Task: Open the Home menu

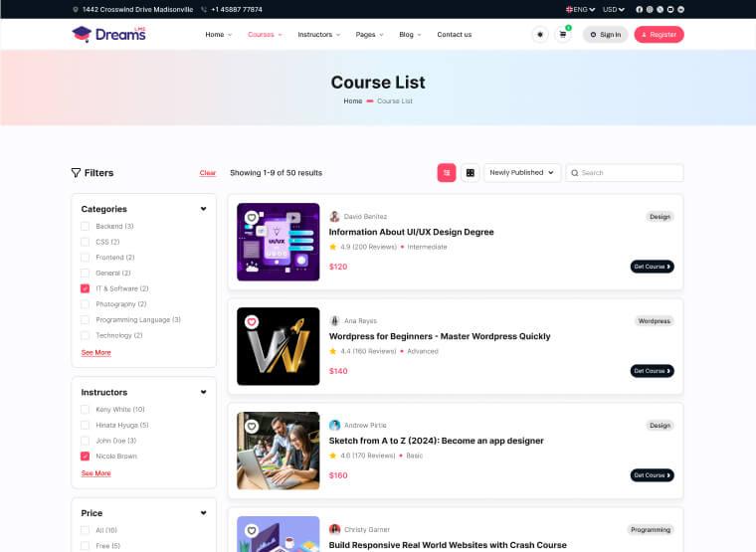Action: (x=219, y=35)
